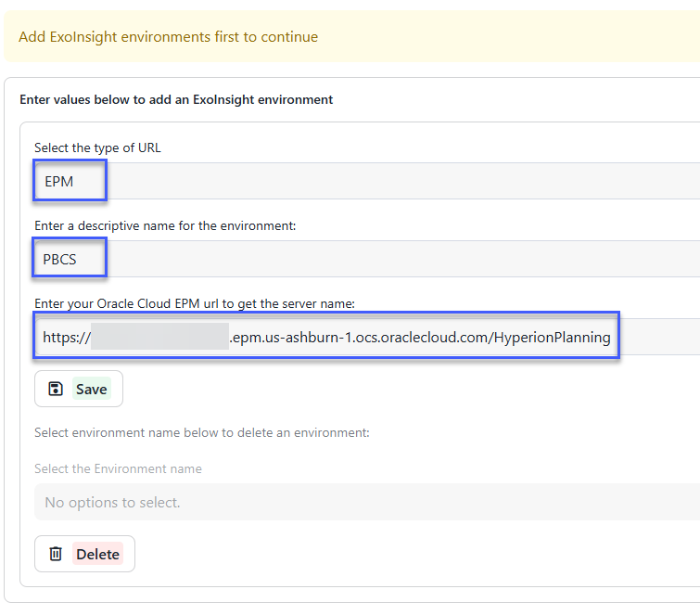Viewport: 700px width, 615px height.
Task: Click the Oracle Cloud EPM url field
Action: click(367, 337)
